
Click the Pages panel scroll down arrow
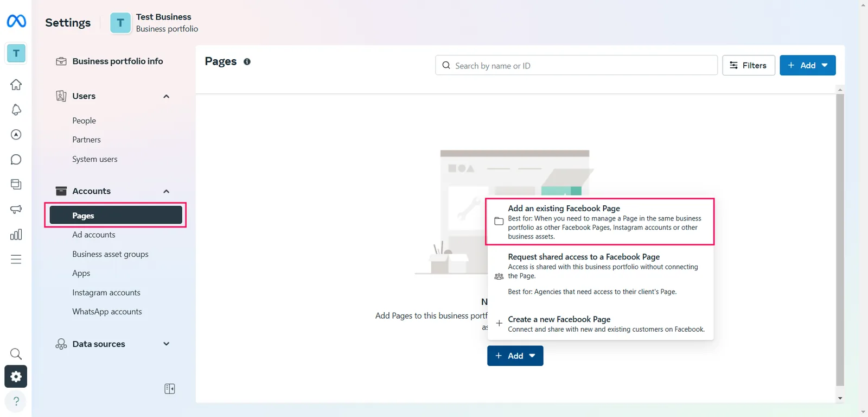[x=840, y=399]
